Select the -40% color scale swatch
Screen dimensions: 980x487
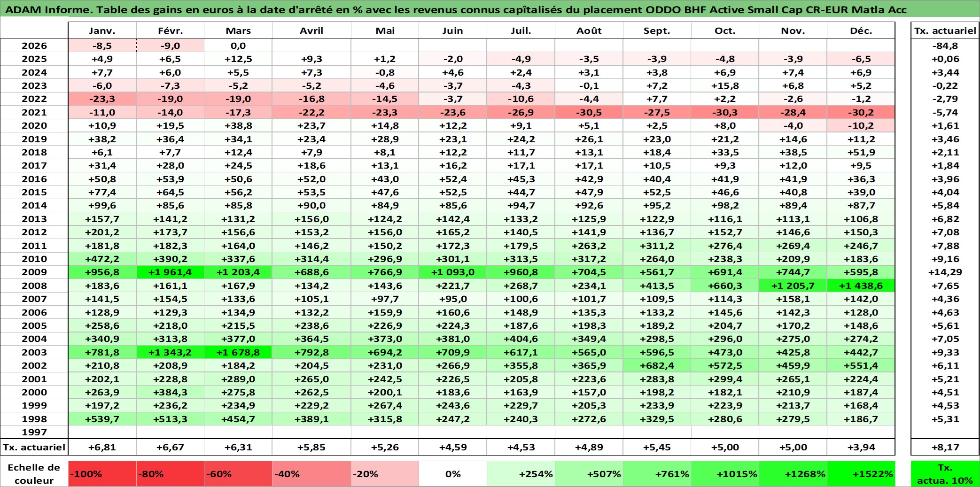coord(311,474)
